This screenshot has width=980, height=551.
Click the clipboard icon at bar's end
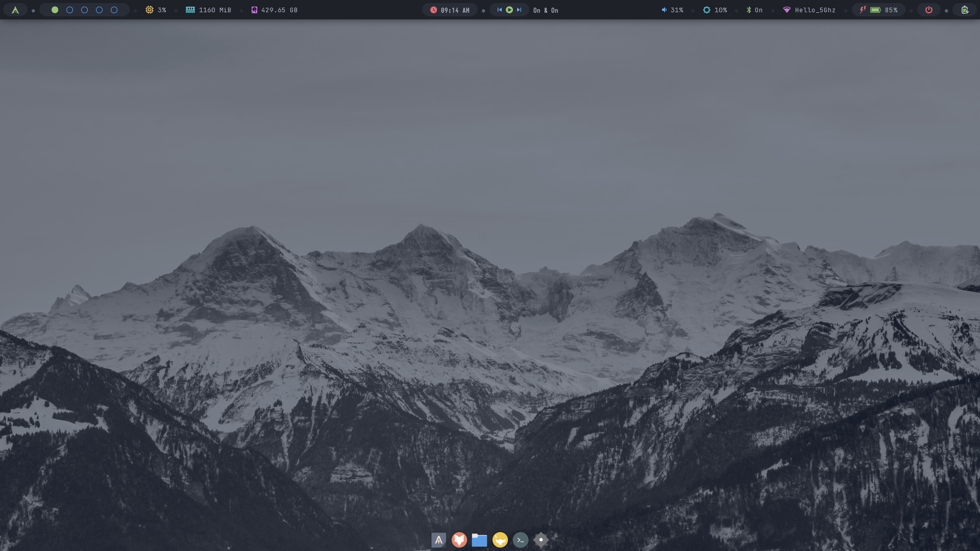click(965, 10)
